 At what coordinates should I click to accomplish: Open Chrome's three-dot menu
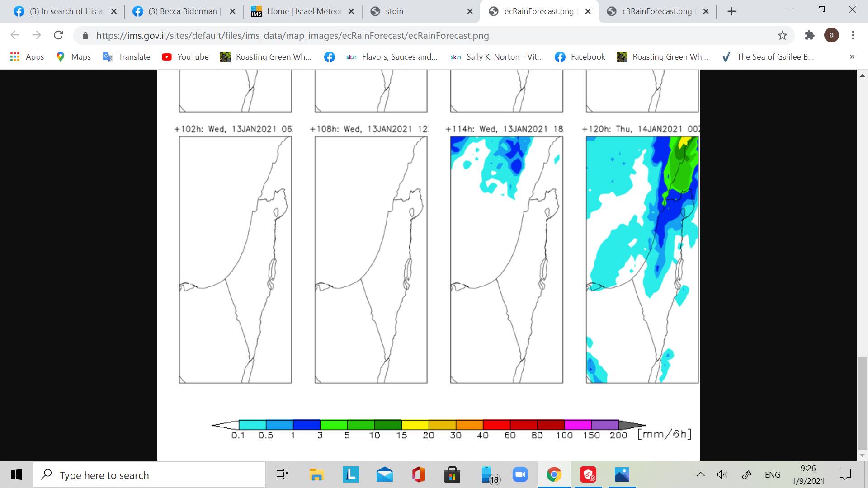[853, 35]
